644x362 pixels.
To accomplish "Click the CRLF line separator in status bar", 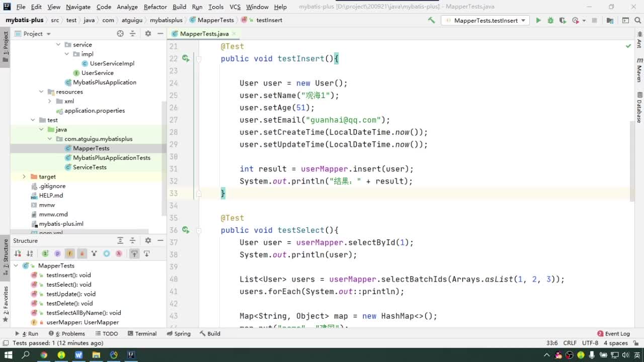I will pyautogui.click(x=570, y=343).
